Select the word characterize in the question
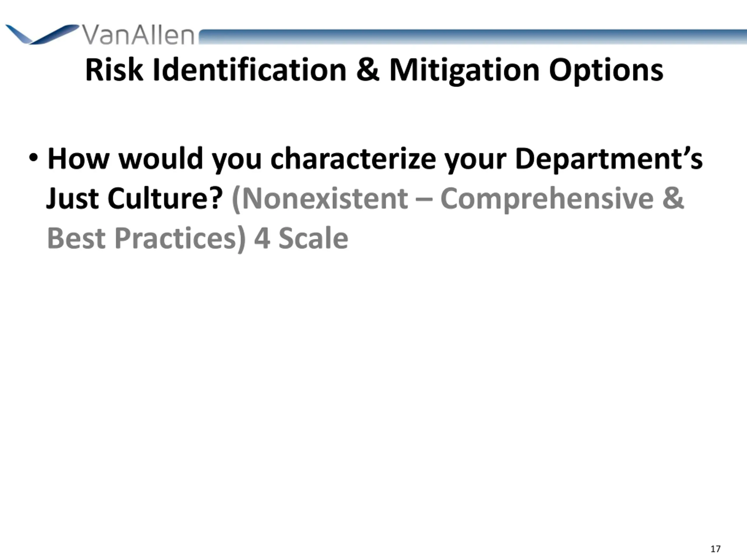747x560 pixels. (x=353, y=158)
